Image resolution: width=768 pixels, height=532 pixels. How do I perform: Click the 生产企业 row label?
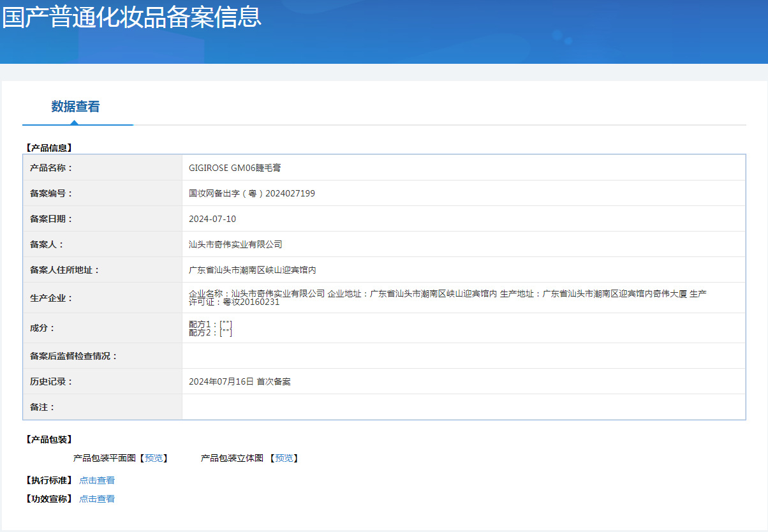click(x=52, y=298)
